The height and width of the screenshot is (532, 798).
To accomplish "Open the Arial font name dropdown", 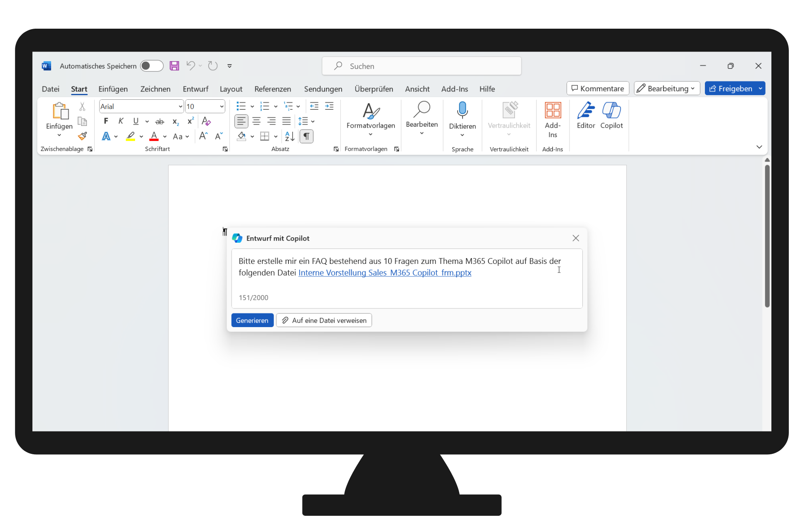I will 180,106.
